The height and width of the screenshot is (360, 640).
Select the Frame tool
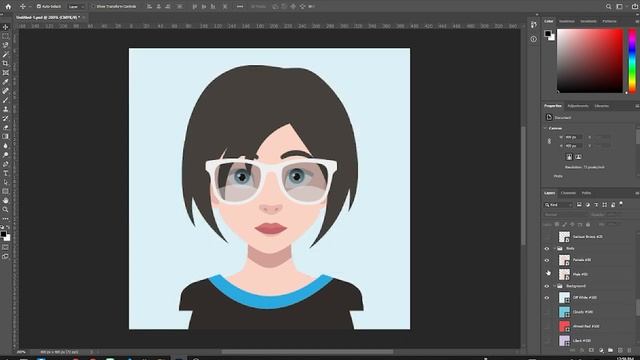[5, 73]
